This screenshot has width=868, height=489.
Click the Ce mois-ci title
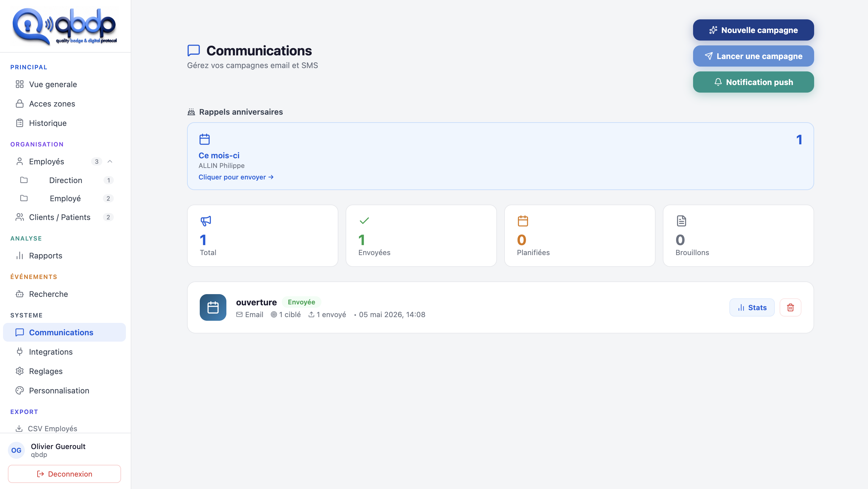(x=219, y=155)
